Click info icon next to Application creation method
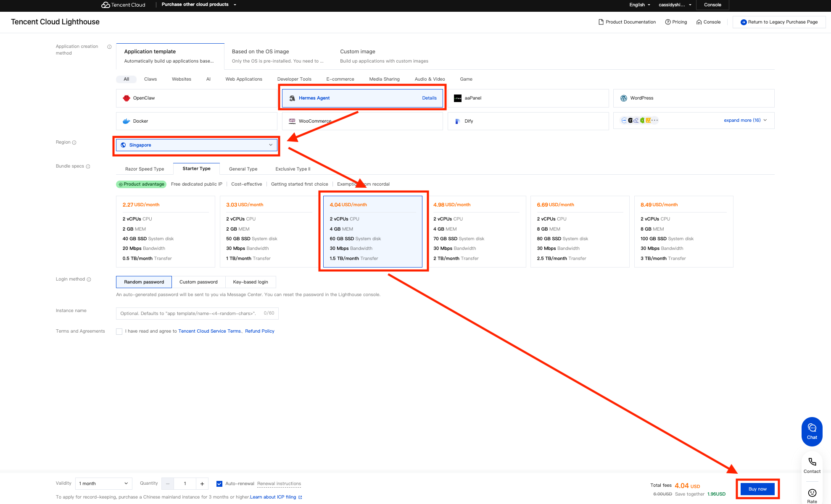The height and width of the screenshot is (504, 831). (x=109, y=47)
